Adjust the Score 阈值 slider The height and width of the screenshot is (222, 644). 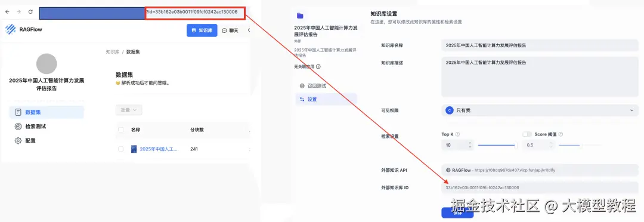tap(580, 145)
